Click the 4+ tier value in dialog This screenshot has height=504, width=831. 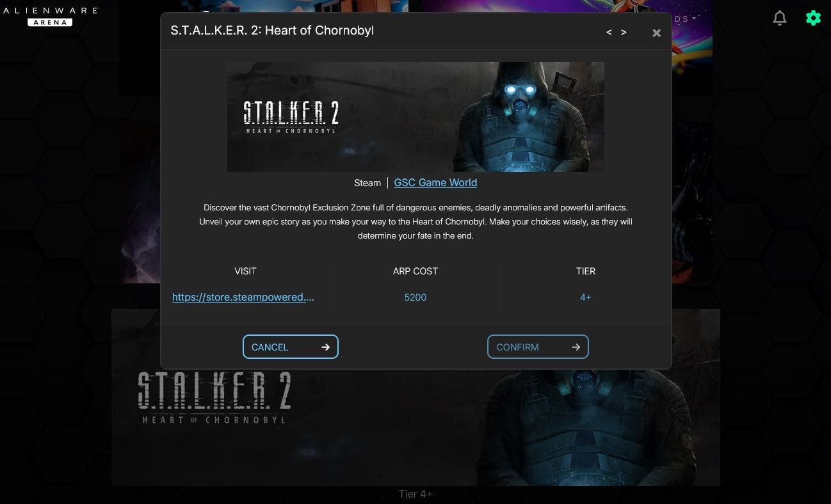[x=585, y=297]
